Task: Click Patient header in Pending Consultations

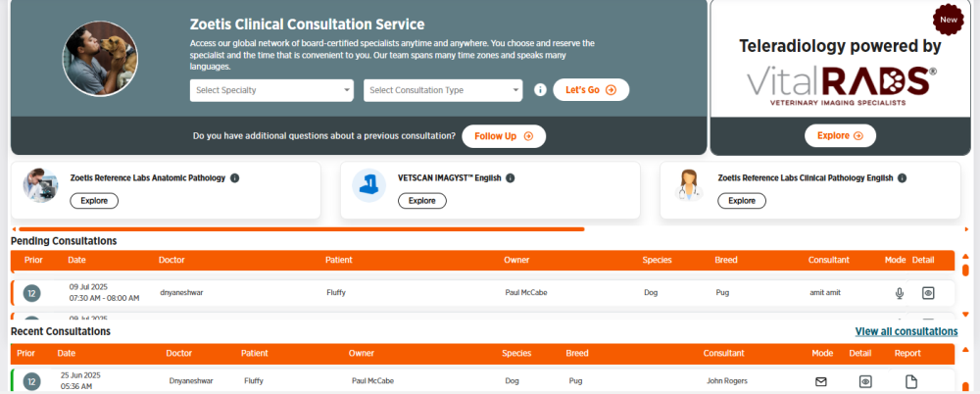Action: coord(339,260)
